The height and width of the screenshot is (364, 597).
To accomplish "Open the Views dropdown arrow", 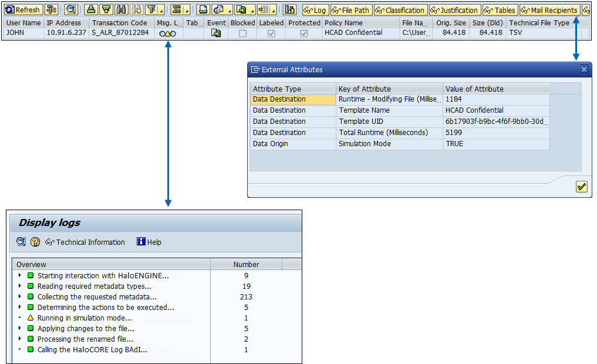I will click(230, 11).
